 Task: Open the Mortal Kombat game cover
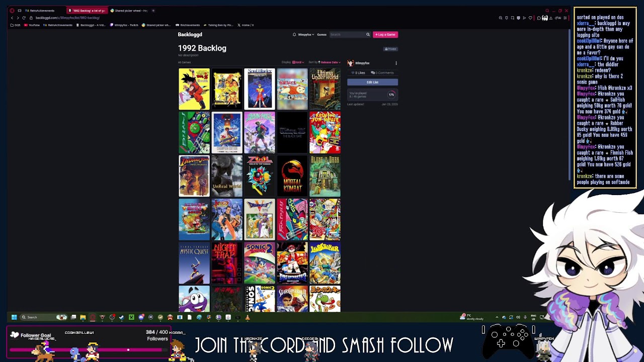coord(292,176)
